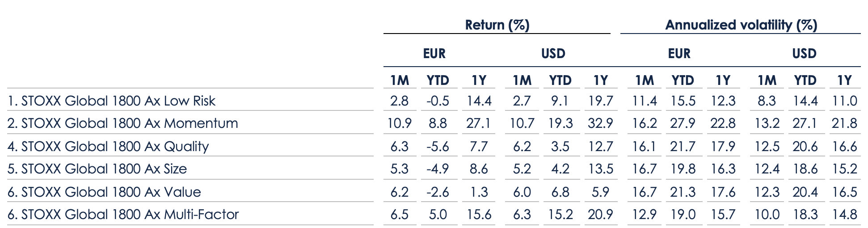868x228 pixels.
Task: Open the STOXX Global 1800 Ax Momentum row
Action: [122, 123]
